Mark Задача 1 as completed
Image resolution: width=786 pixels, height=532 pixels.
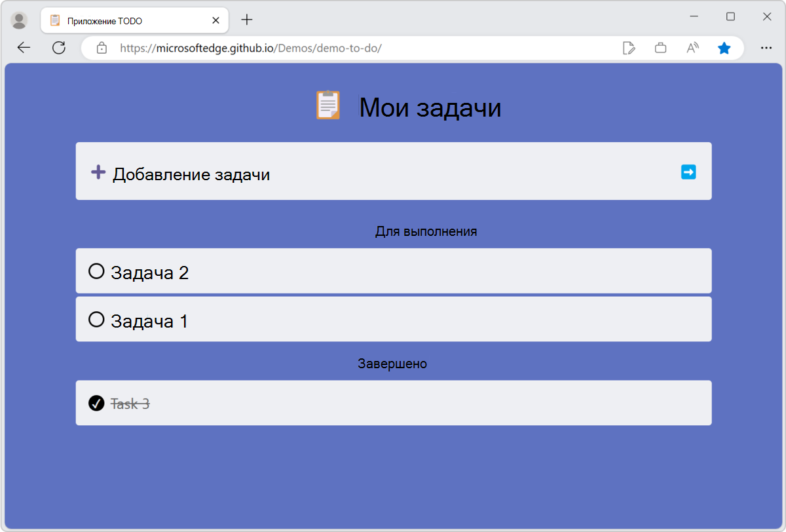pos(97,319)
